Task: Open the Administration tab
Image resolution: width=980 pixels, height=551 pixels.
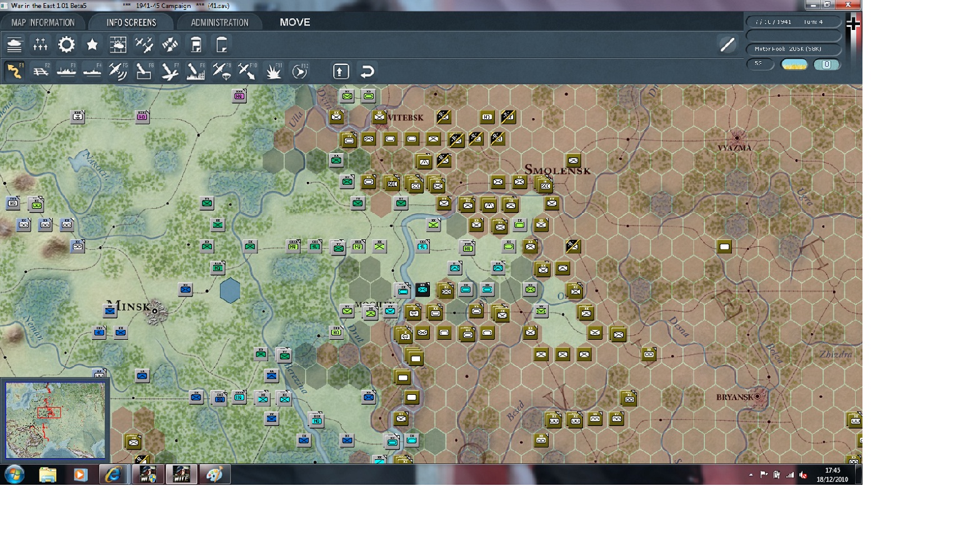Action: (x=219, y=22)
